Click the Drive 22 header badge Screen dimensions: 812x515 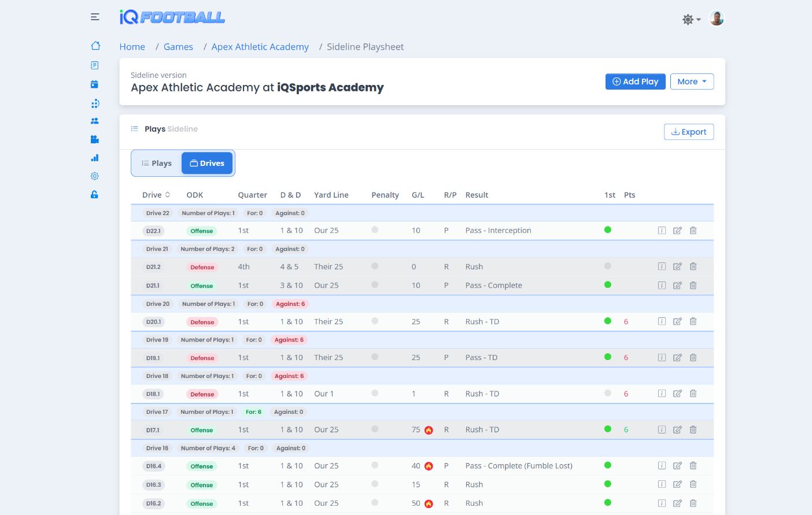tap(158, 213)
